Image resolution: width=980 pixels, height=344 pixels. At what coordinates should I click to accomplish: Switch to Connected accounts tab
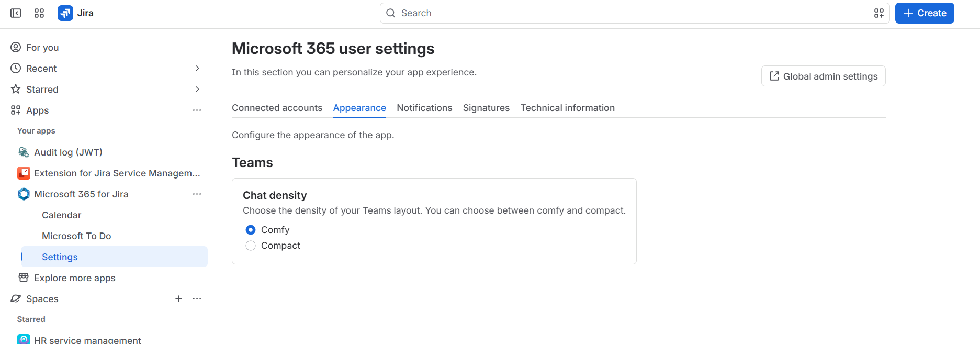click(x=277, y=108)
